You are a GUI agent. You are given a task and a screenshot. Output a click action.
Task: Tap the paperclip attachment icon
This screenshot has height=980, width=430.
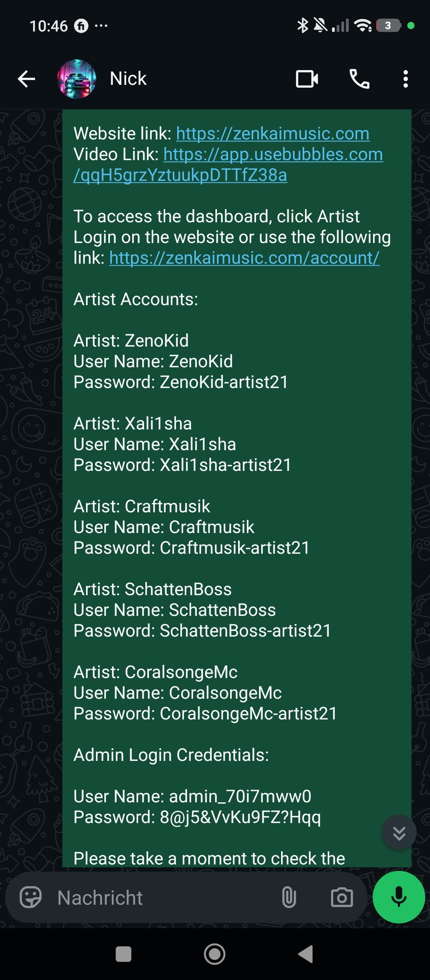(x=289, y=898)
